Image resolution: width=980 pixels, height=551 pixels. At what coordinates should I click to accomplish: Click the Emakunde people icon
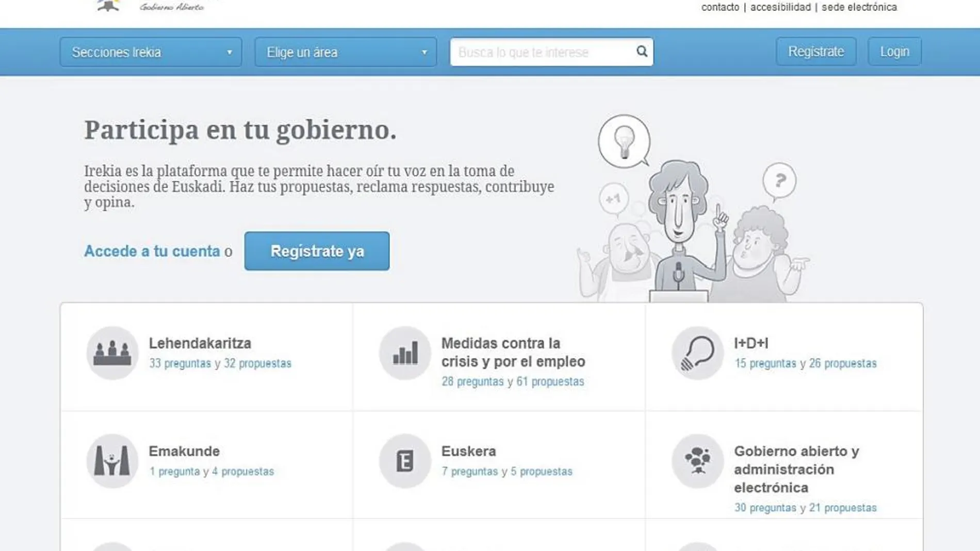click(x=112, y=461)
